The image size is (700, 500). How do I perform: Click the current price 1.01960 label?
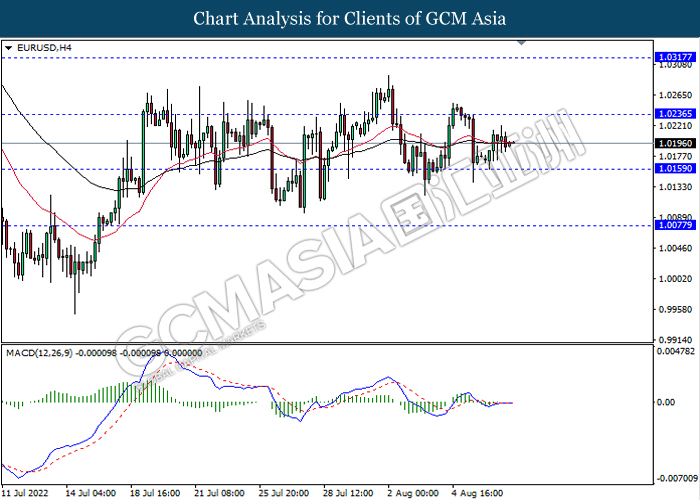point(675,143)
